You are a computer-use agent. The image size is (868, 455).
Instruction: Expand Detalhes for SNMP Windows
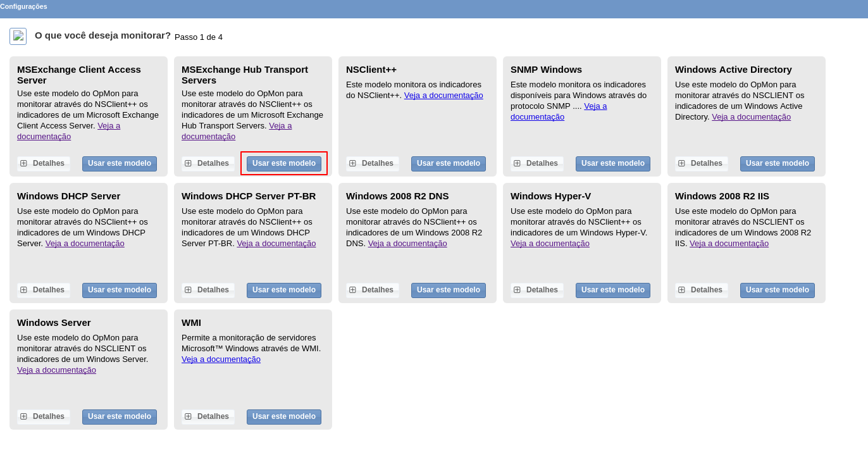click(x=537, y=164)
